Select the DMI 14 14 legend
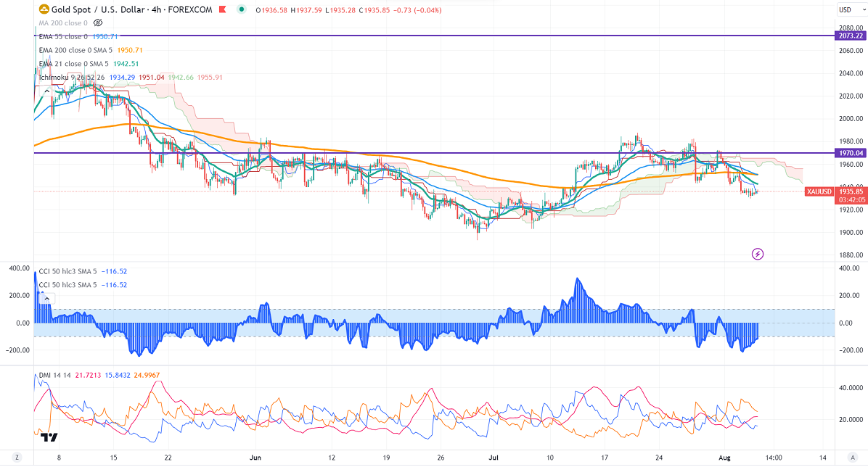Screen dimensions: 868x467 tap(55, 375)
